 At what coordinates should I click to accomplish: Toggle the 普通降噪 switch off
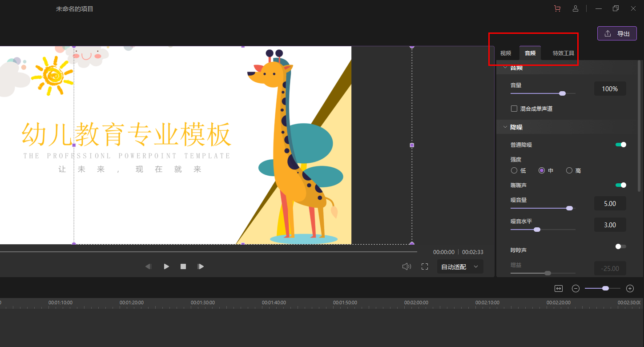click(620, 145)
